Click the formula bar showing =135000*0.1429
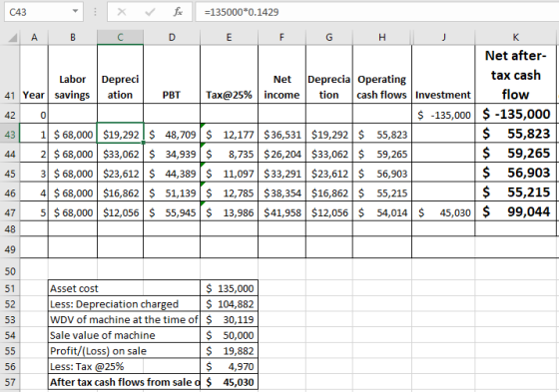This screenshot has height=392, width=559. (x=377, y=12)
